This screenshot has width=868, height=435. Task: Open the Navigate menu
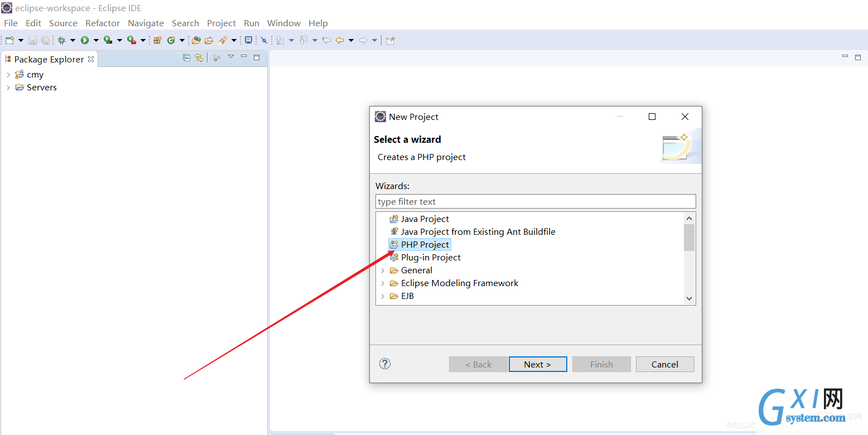[146, 23]
